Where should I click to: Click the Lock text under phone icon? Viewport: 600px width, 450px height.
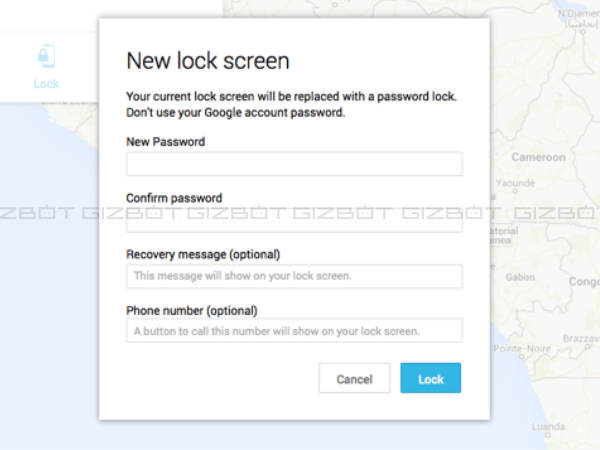click(x=46, y=84)
